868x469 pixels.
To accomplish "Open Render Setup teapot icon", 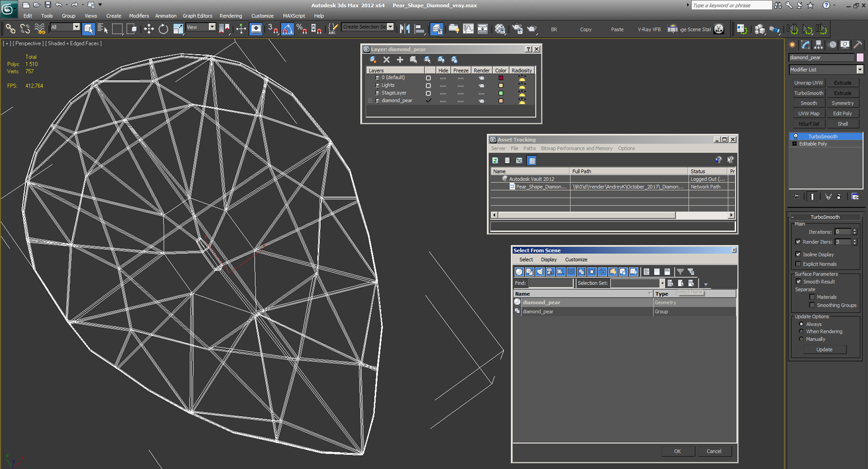I will pos(517,29).
